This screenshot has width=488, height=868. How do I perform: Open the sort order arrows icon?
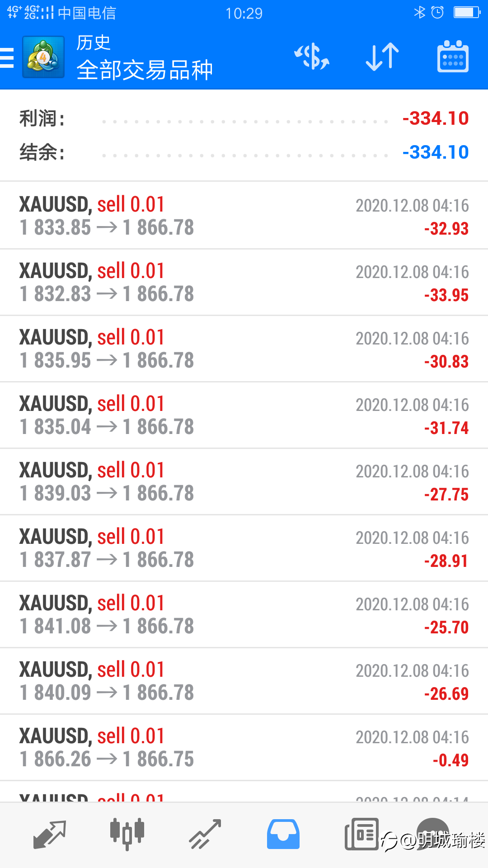pyautogui.click(x=382, y=57)
